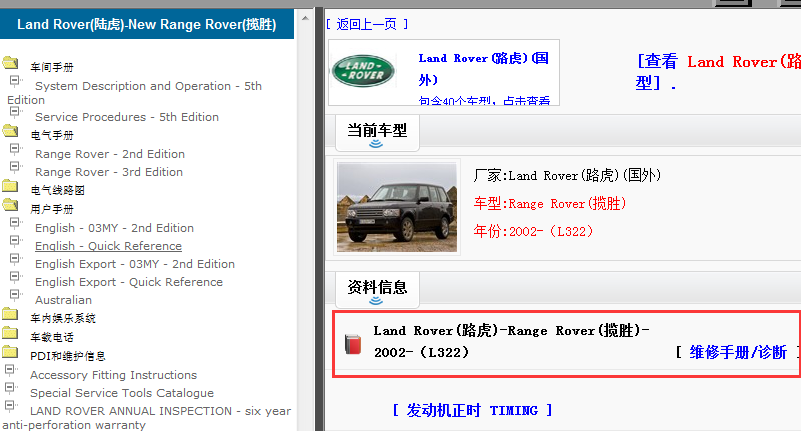Click the red book icon beside L322 entry
801x431 pixels.
(x=352, y=344)
